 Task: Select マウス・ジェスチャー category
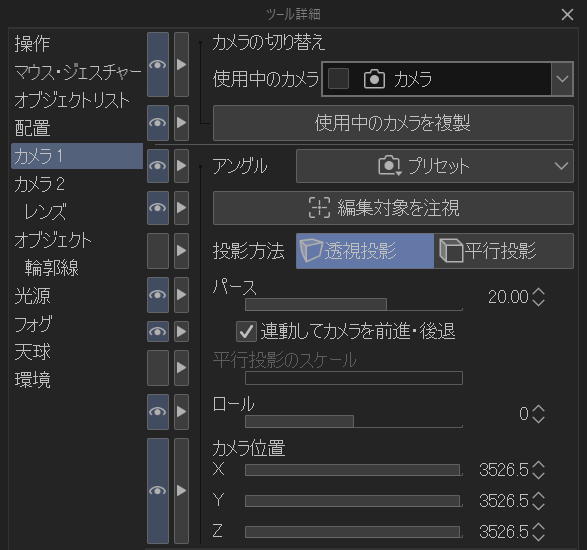[77, 72]
